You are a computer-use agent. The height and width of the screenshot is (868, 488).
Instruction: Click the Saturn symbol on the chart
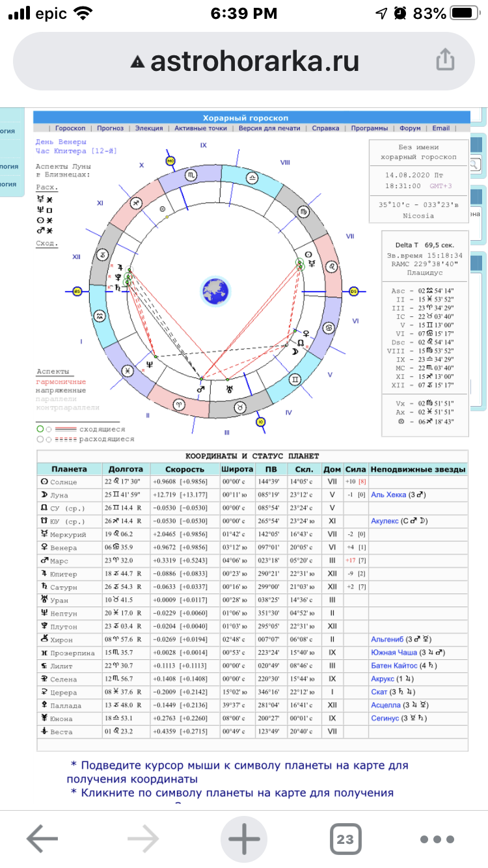pos(118,287)
